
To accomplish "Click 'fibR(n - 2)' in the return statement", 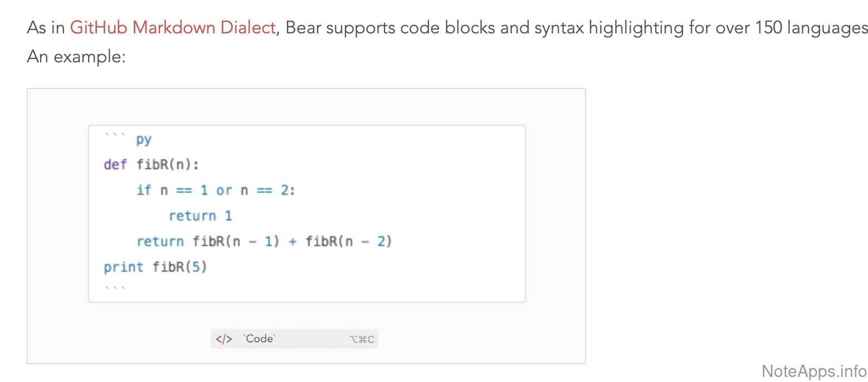I will [349, 242].
